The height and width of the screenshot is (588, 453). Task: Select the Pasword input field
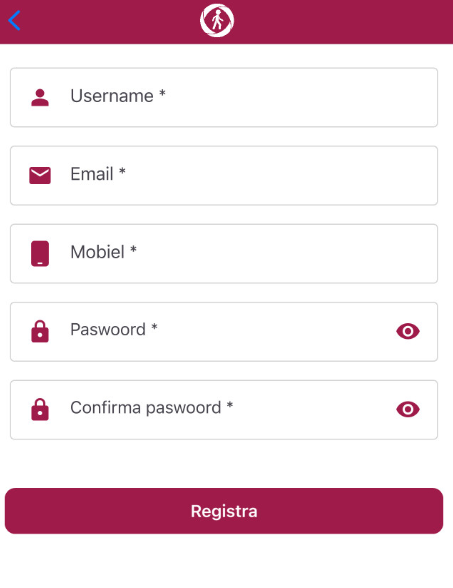[224, 332]
